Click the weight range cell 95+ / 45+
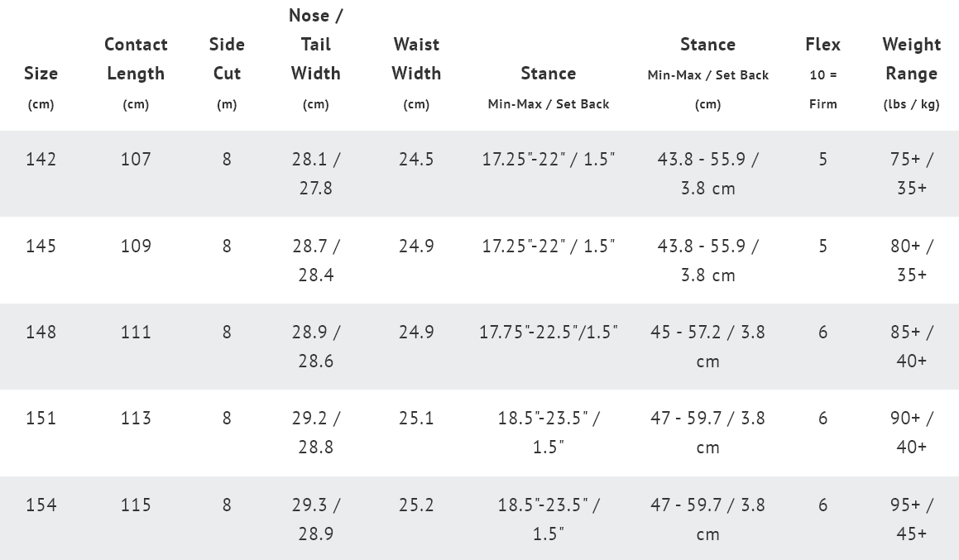Screen dimensions: 959x560 pos(911,519)
